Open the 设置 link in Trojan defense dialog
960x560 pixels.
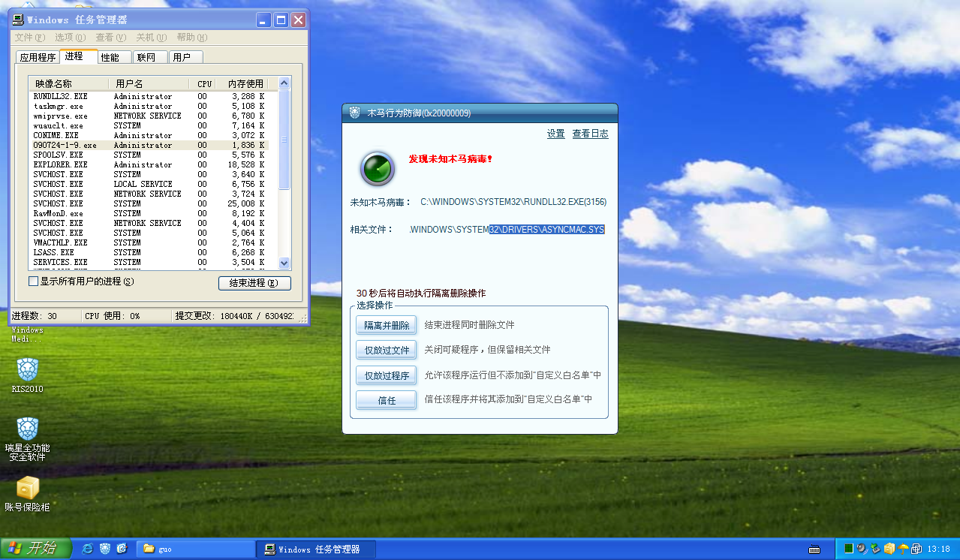(555, 134)
